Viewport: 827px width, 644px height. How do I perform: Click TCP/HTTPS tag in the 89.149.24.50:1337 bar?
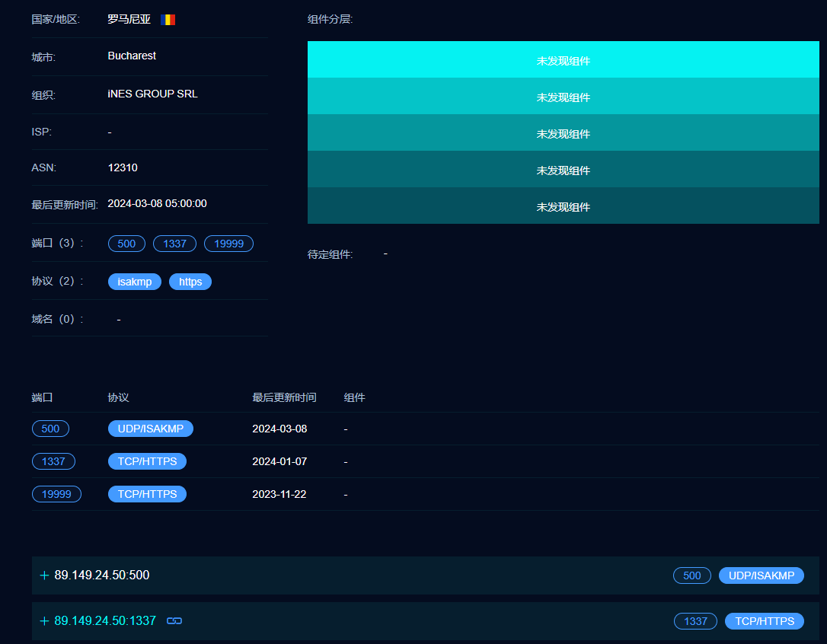click(764, 621)
